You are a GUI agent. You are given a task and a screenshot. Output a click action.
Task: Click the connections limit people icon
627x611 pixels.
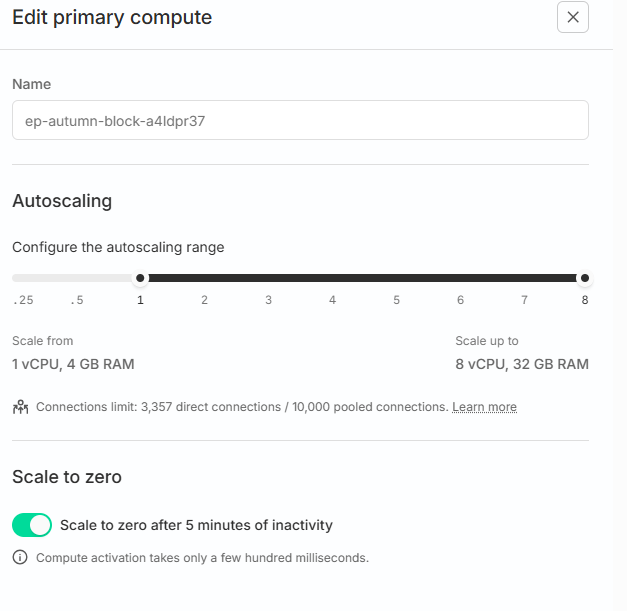(20, 407)
